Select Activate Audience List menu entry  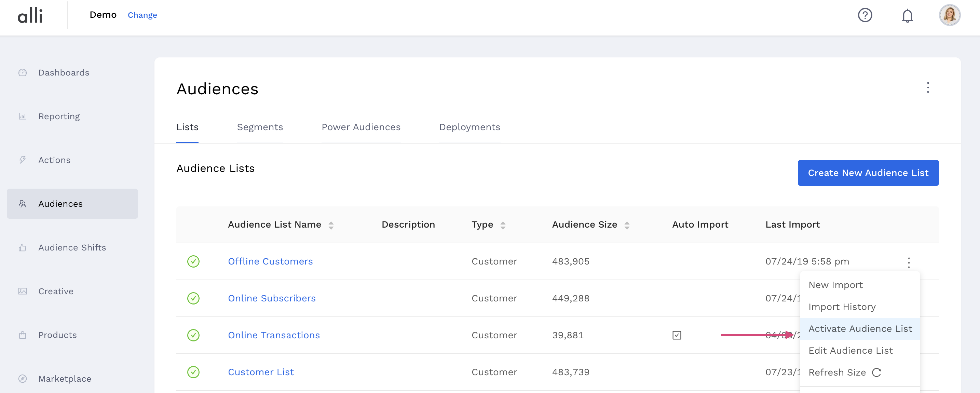click(x=860, y=329)
